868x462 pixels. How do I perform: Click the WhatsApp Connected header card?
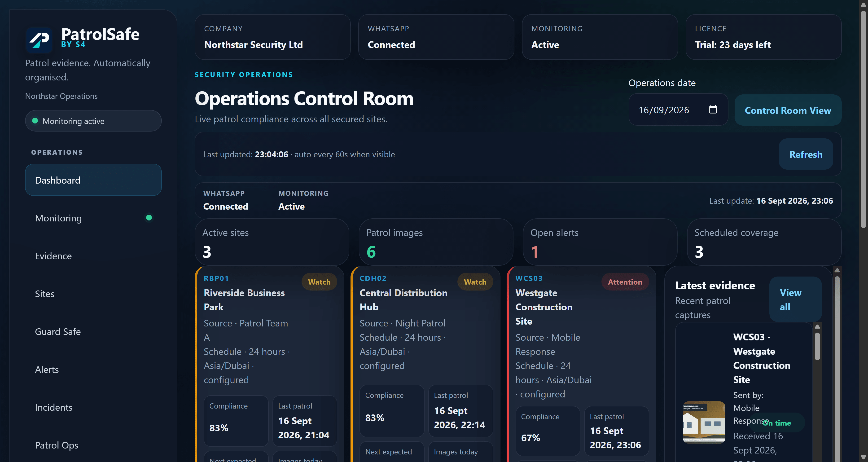[x=436, y=37]
